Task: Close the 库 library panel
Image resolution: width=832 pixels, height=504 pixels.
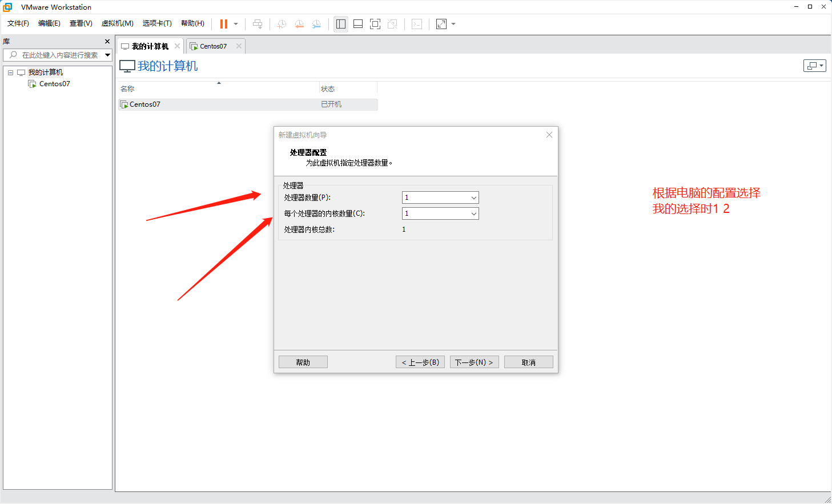Action: point(107,42)
